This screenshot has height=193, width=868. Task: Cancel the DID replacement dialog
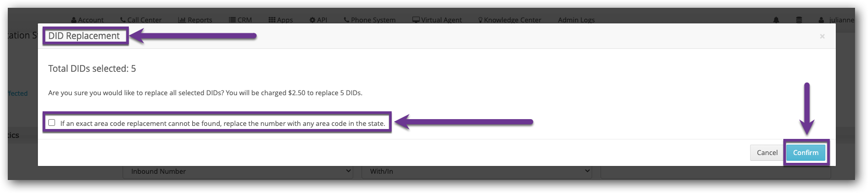[767, 152]
